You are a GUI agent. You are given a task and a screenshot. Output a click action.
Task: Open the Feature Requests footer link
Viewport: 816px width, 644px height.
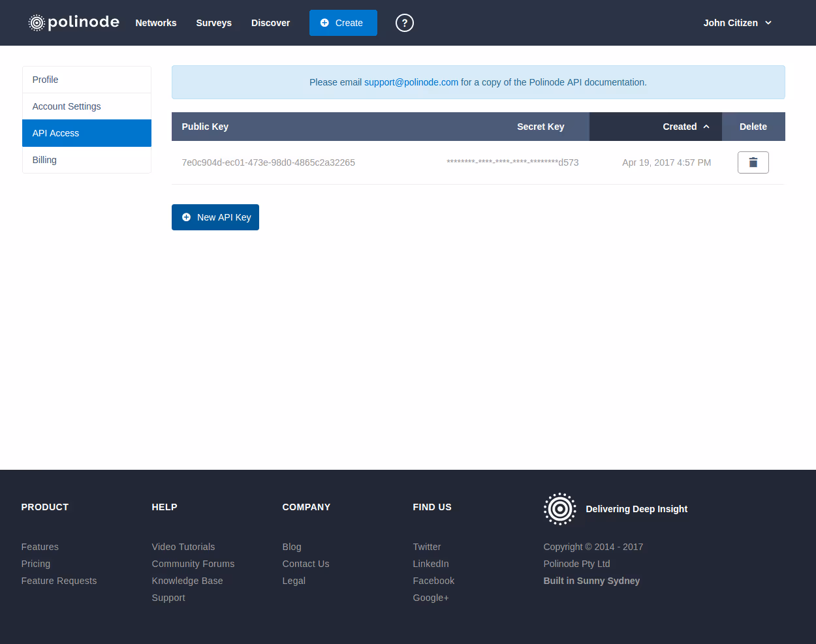(59, 581)
